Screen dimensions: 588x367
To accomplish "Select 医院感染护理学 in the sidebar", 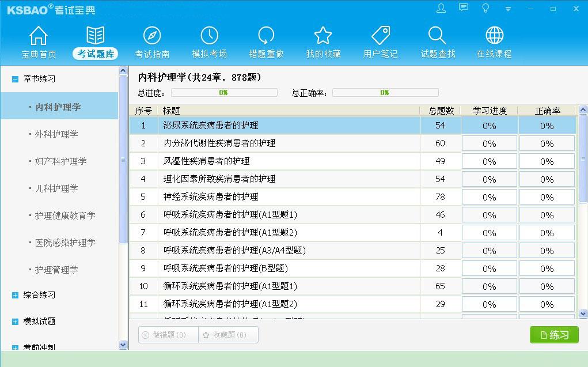I will 65,243.
